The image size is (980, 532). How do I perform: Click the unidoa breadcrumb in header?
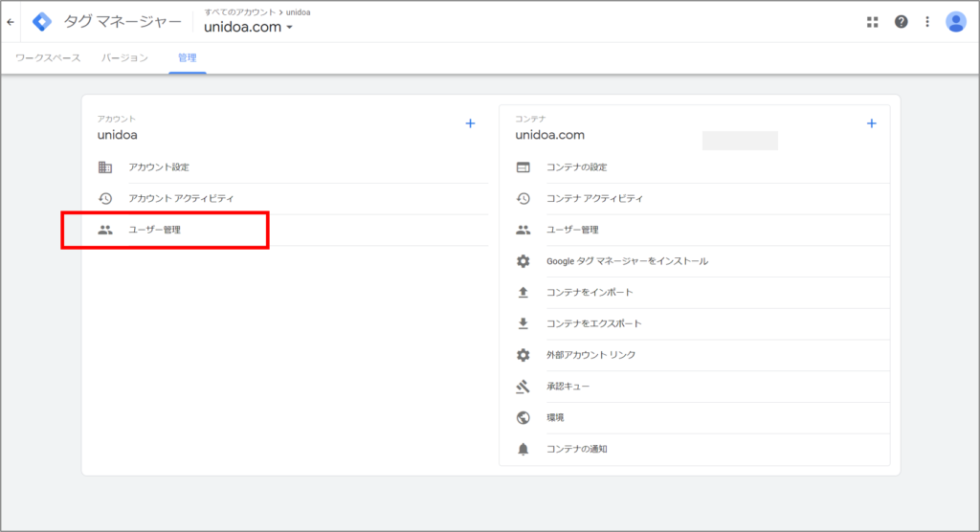point(299,11)
